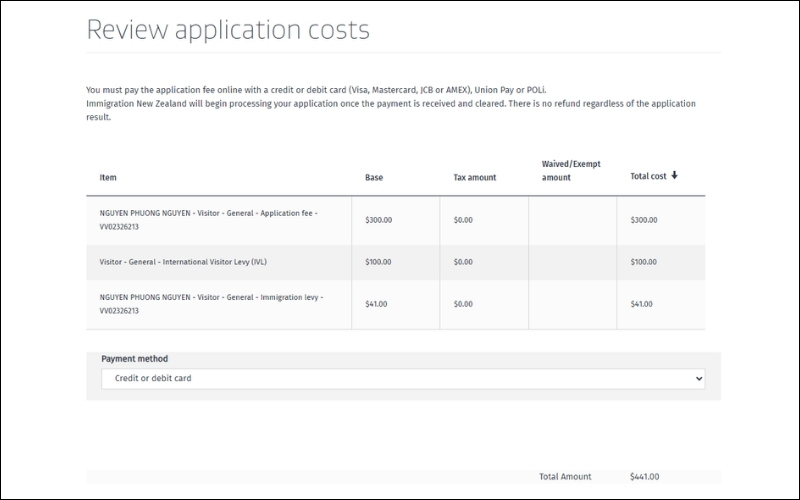
Task: Click the $100.00 total cost in IVL row
Action: click(644, 262)
